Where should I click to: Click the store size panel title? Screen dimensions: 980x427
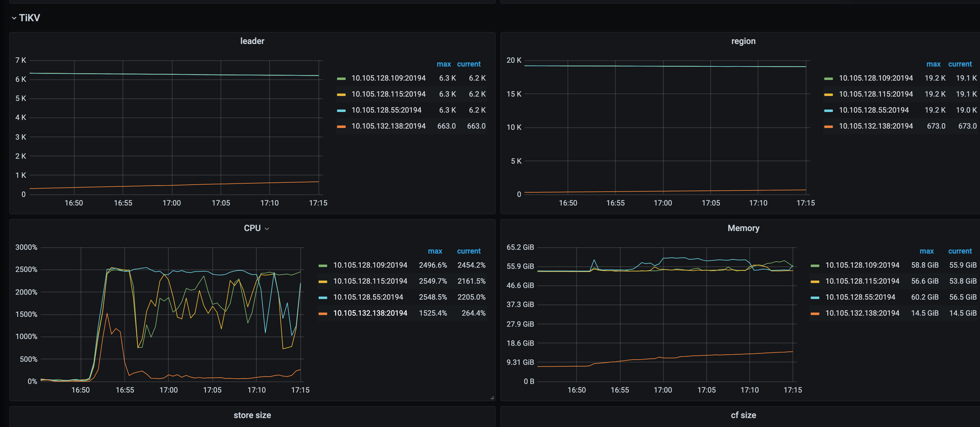252,415
